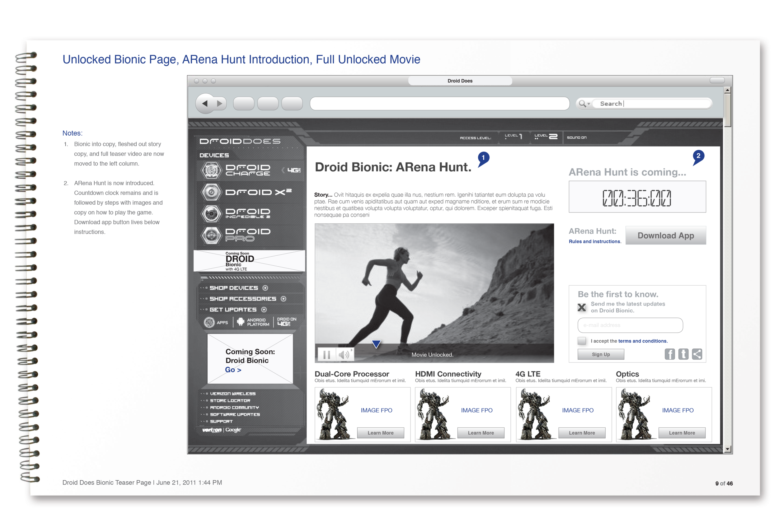The height and width of the screenshot is (532, 778).
Task: Mute the movie volume speaker icon
Action: pyautogui.click(x=345, y=355)
